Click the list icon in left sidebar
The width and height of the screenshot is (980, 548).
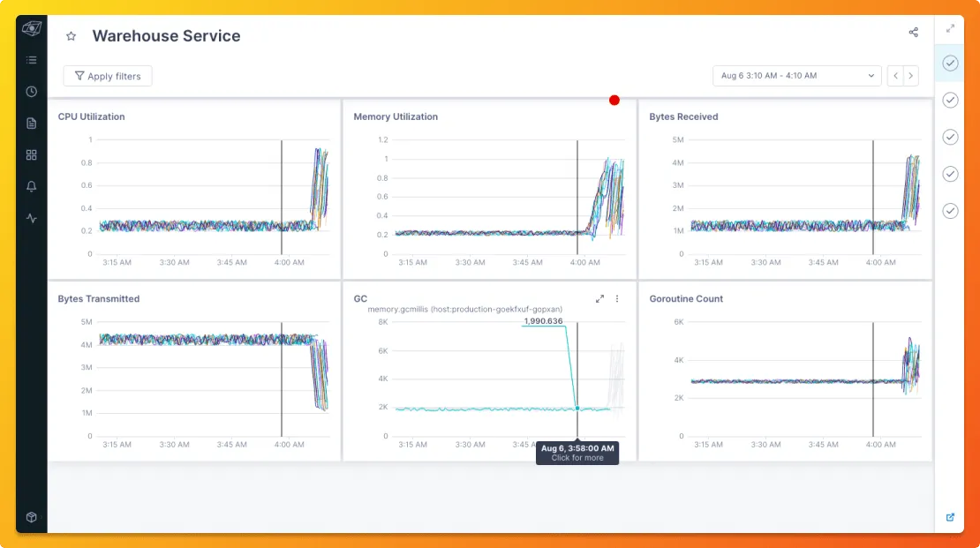click(31, 60)
